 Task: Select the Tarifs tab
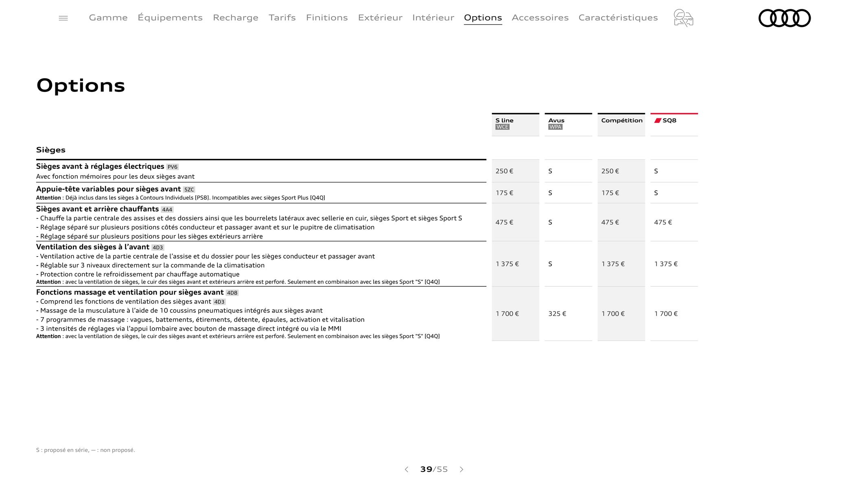tap(282, 17)
